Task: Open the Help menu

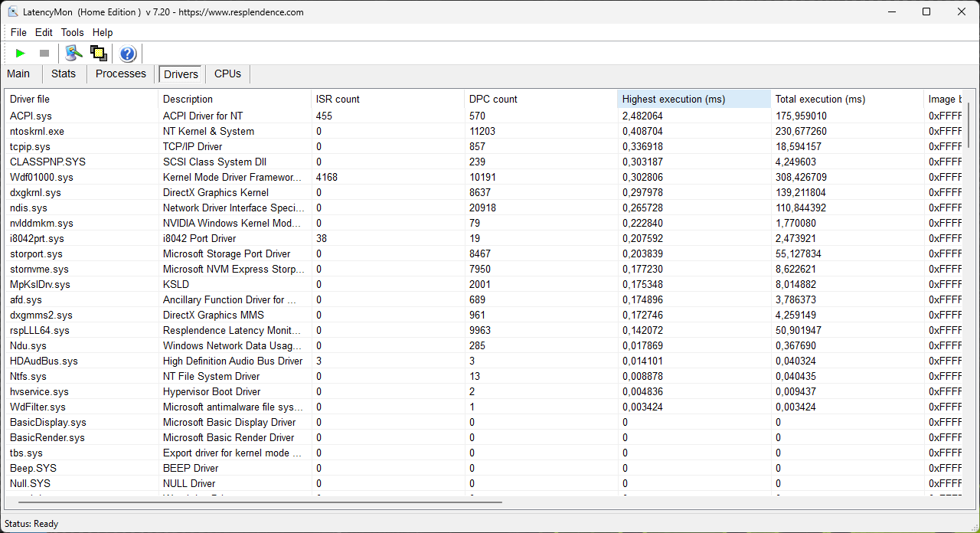Action: pyautogui.click(x=103, y=32)
